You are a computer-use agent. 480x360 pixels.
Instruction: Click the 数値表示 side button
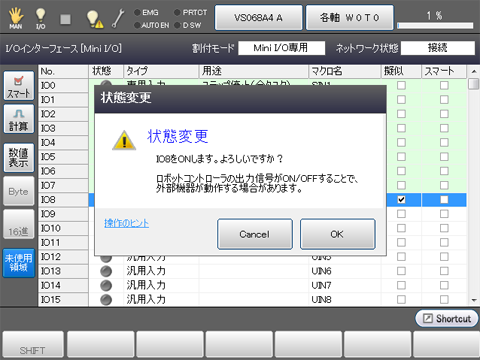pyautogui.click(x=19, y=158)
